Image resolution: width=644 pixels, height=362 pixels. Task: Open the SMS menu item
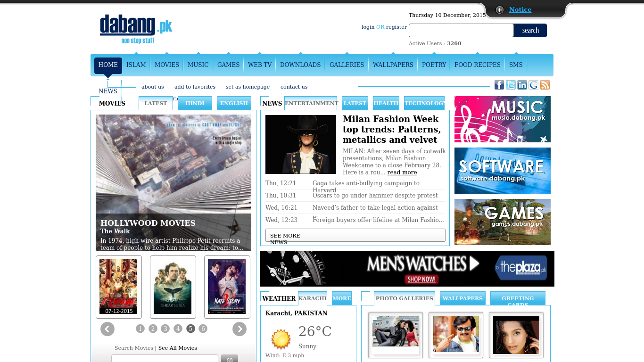516,65
